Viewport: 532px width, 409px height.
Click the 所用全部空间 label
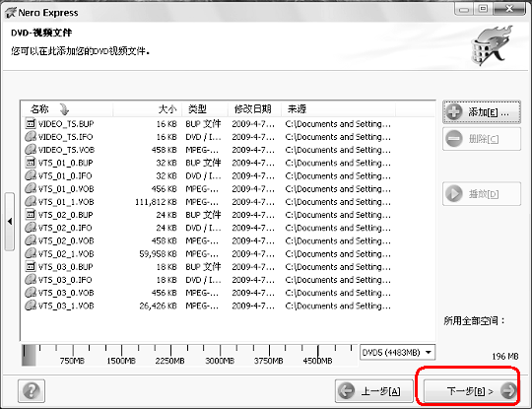[474, 320]
